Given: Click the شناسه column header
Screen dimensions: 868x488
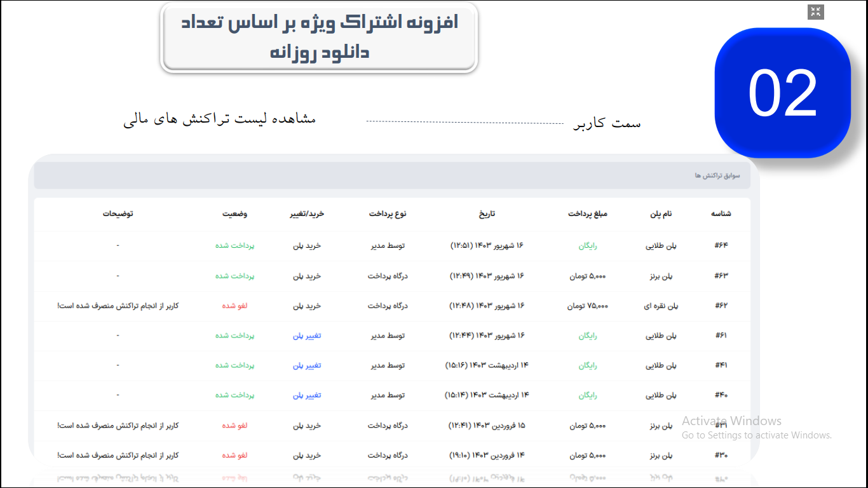Looking at the screenshot, I should tap(721, 214).
